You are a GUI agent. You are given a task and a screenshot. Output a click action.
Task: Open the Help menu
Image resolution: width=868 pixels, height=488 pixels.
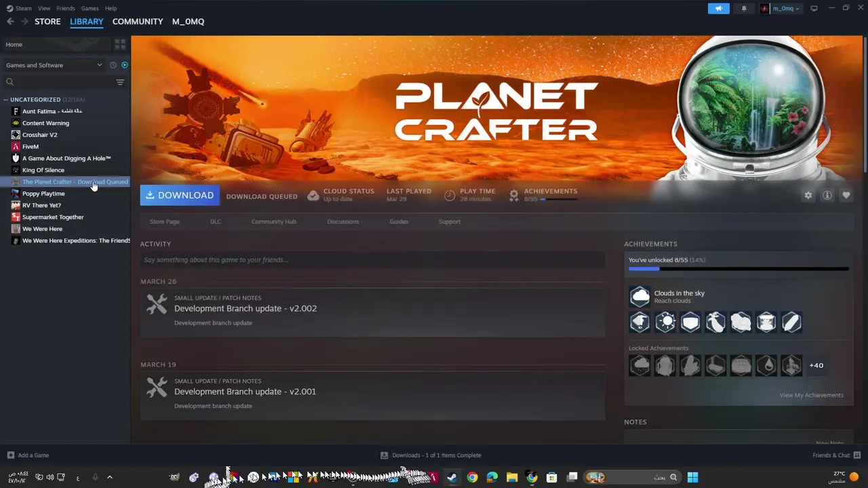point(111,8)
